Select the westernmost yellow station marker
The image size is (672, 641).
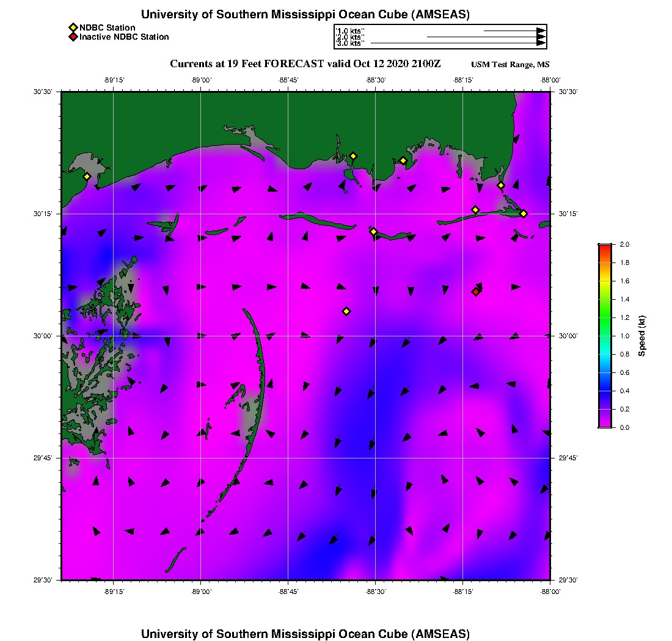[87, 176]
